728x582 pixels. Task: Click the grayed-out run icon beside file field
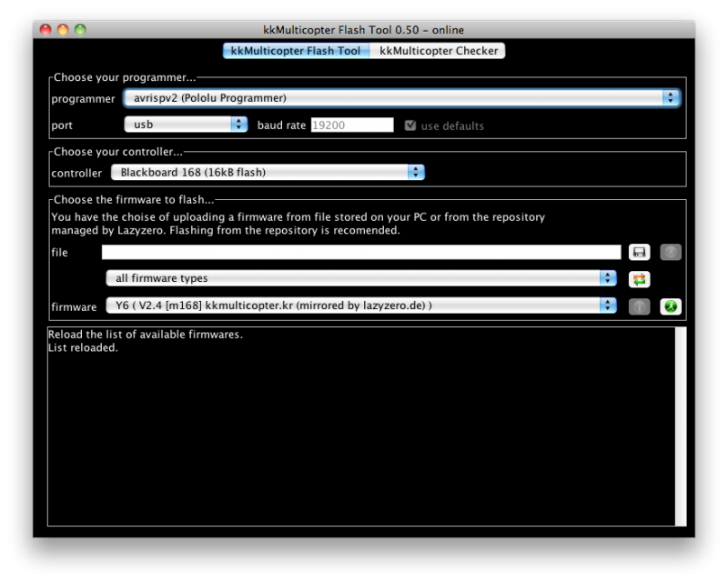click(x=670, y=252)
